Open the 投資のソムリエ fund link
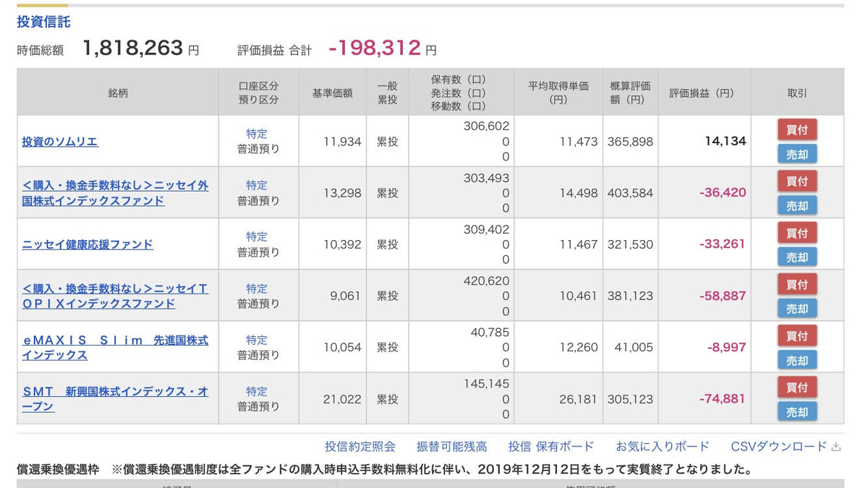 [x=60, y=142]
